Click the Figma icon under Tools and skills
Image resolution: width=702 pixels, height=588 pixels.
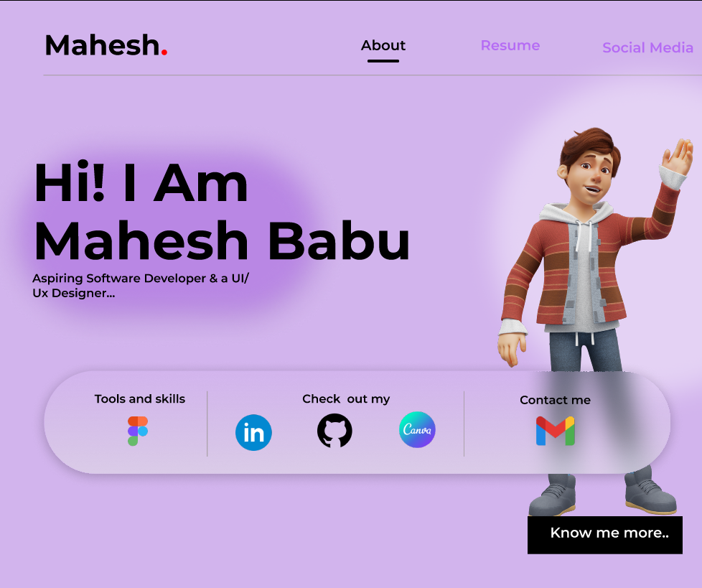(x=137, y=431)
